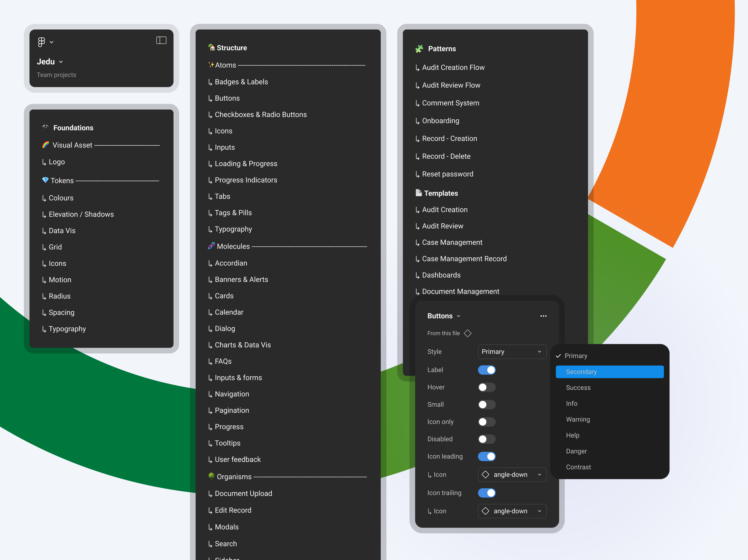This screenshot has width=748, height=560.
Task: Enable the Hover state toggle
Action: [x=487, y=387]
